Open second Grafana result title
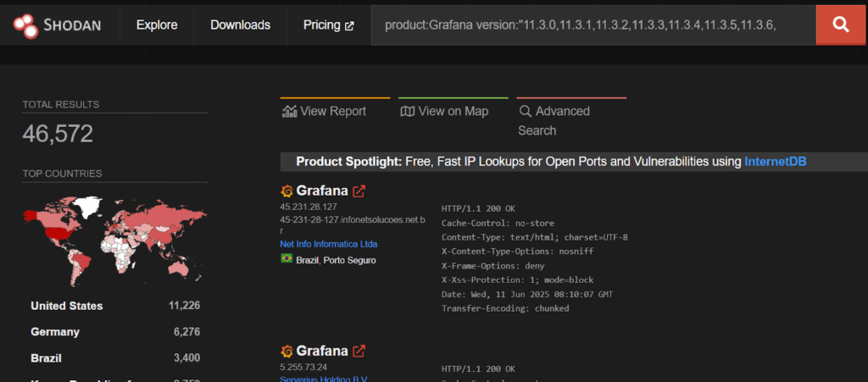 322,351
